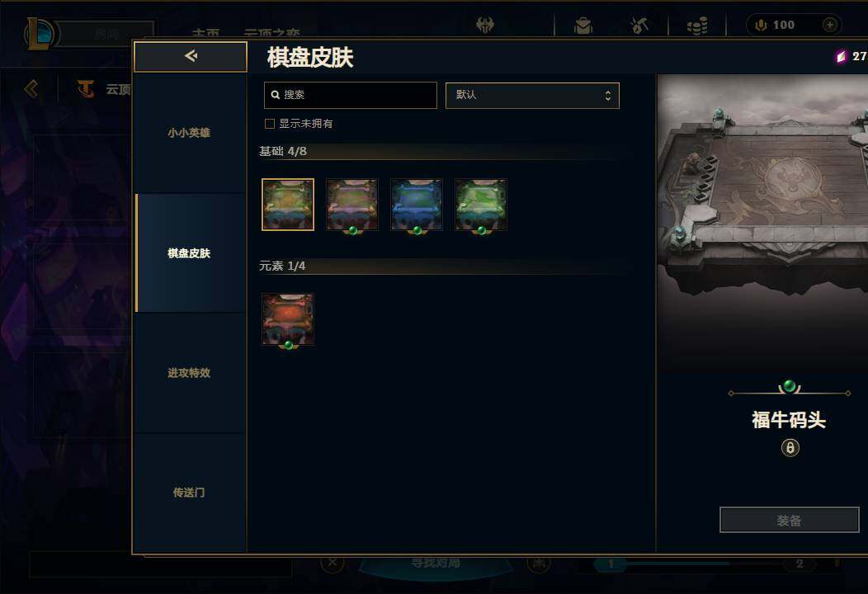Select the fourth green arena skin thumbnail
The height and width of the screenshot is (594, 868).
click(480, 205)
